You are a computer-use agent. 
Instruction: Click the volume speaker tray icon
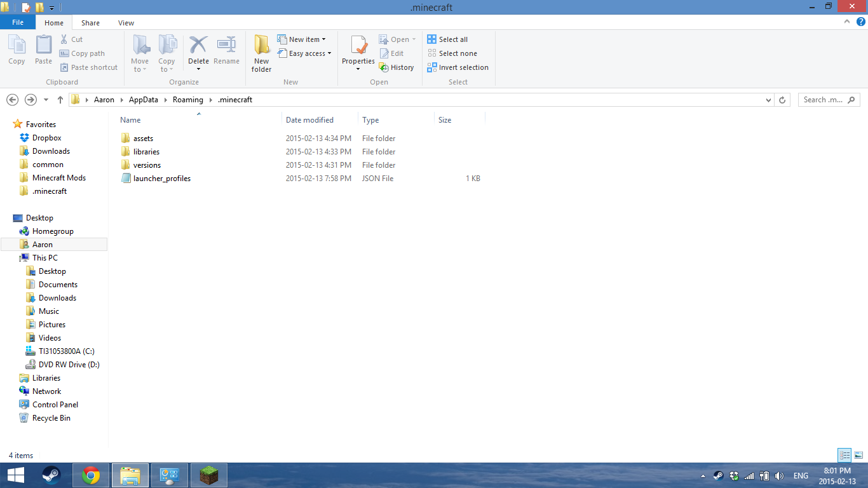tap(780, 476)
